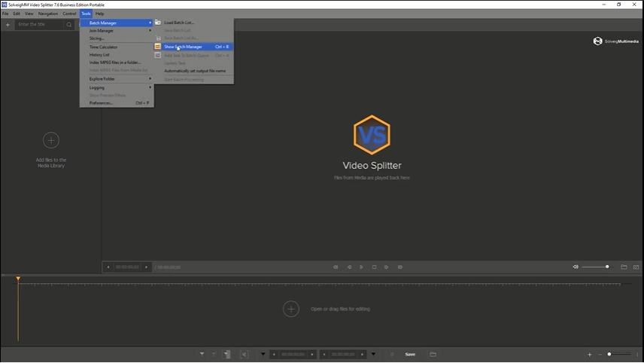This screenshot has height=363, width=644.
Task: Click the plus circle to add media files
Action: [51, 141]
